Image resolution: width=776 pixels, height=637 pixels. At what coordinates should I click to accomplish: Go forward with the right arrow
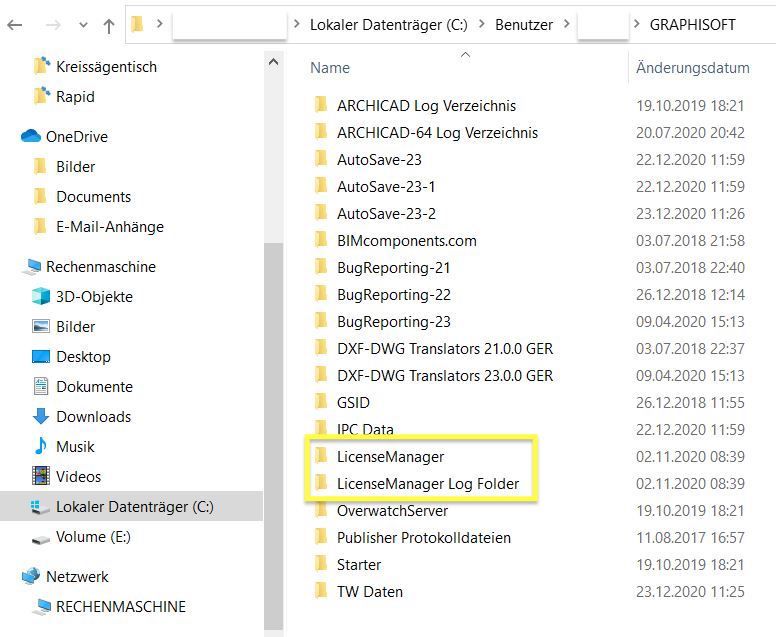(x=53, y=25)
